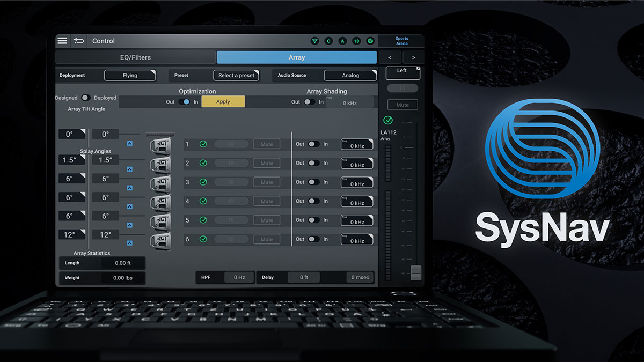Open the Deployment Flying dropdown

130,76
